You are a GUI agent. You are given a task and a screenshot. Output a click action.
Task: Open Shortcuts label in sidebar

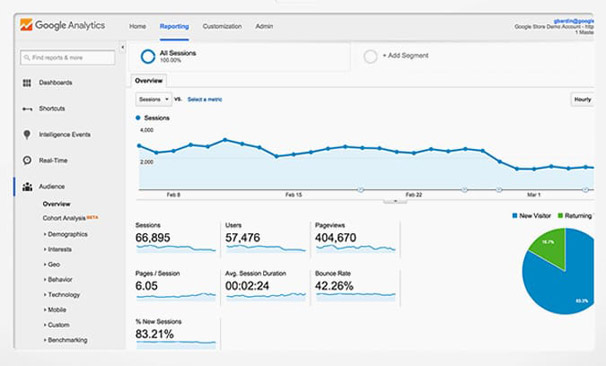(52, 109)
